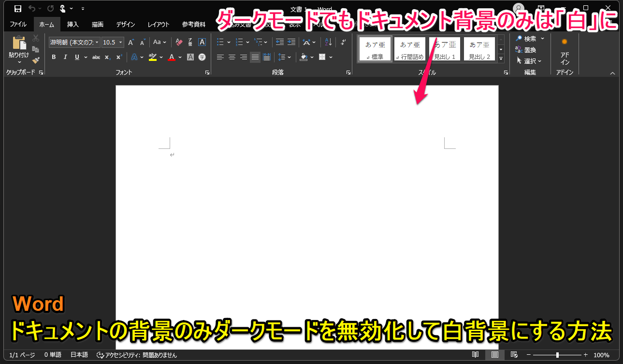The image size is (623, 364).
Task: Click the Cut scissors icon
Action: point(36,38)
